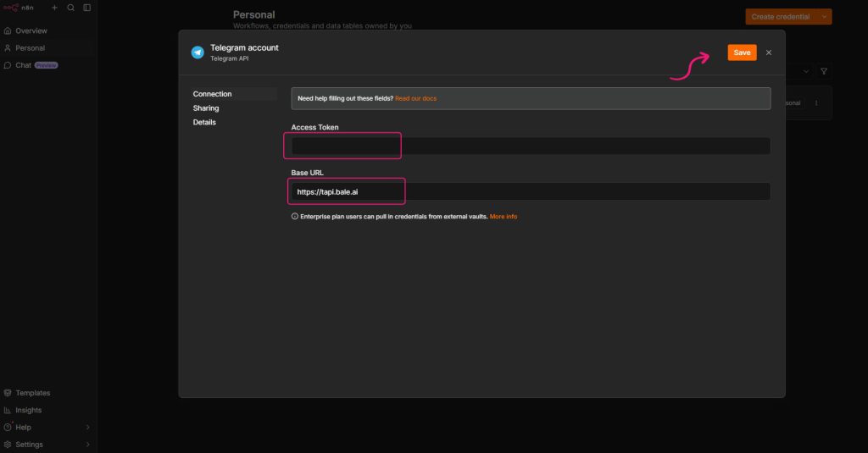Click the Base URL field
The height and width of the screenshot is (453, 868).
coord(531,191)
